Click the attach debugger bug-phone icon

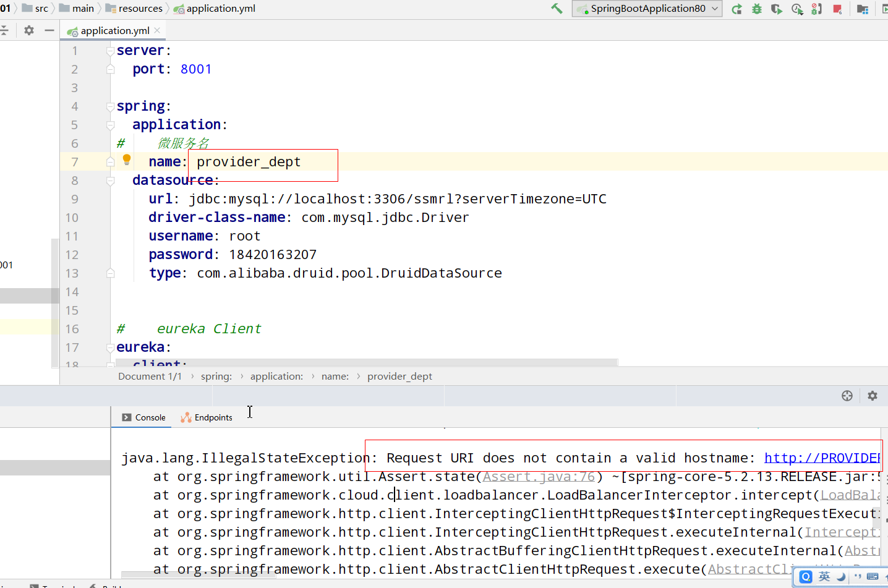(817, 9)
